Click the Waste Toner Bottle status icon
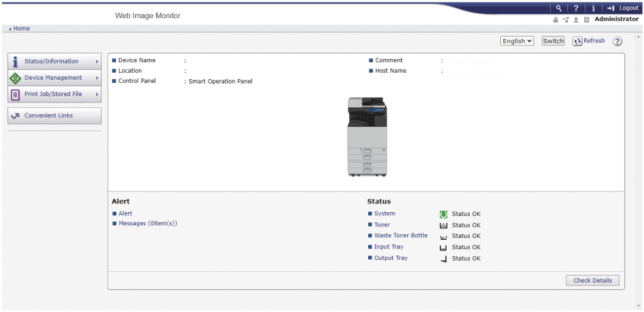 tap(444, 237)
